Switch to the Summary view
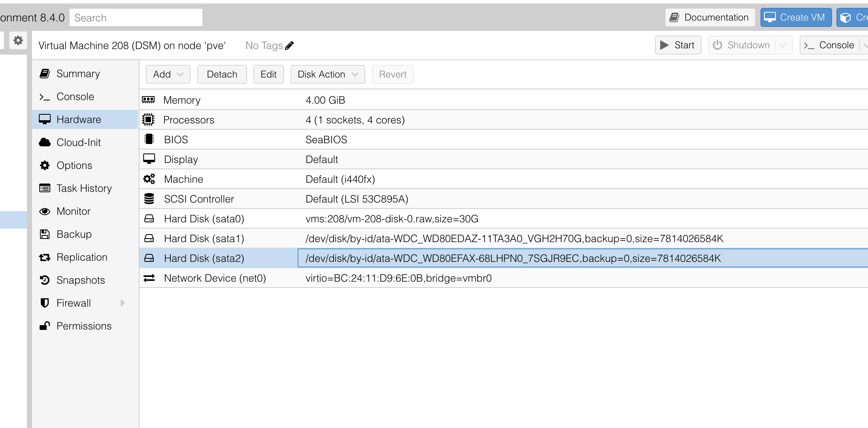Image resolution: width=868 pixels, height=428 pixels. click(x=78, y=74)
